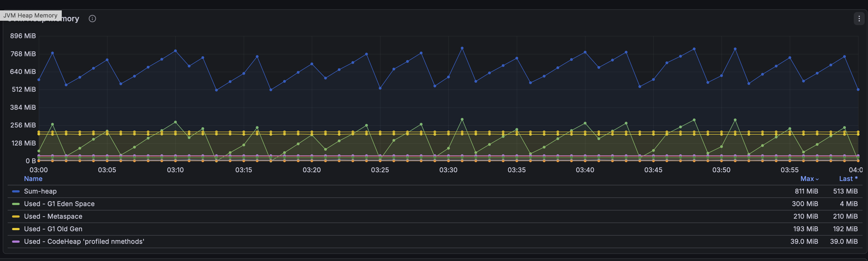Toggle the Used - Metaspace series
The height and width of the screenshot is (261, 868).
coord(53,216)
